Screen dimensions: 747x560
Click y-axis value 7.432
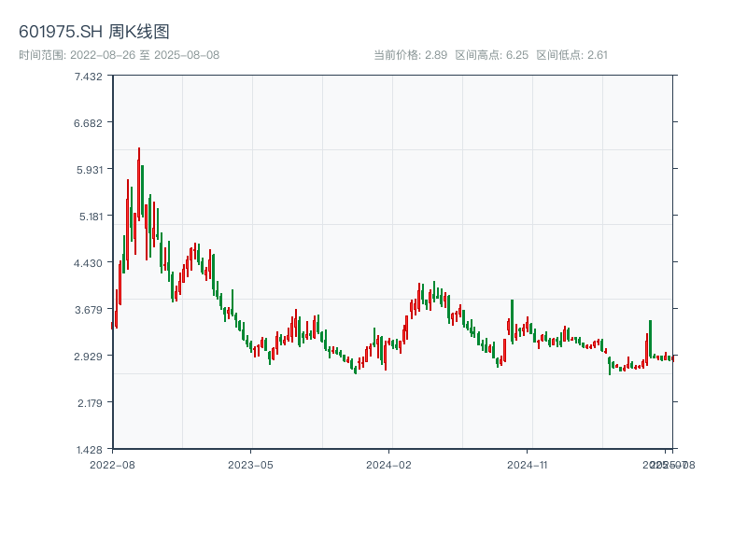[x=88, y=77]
